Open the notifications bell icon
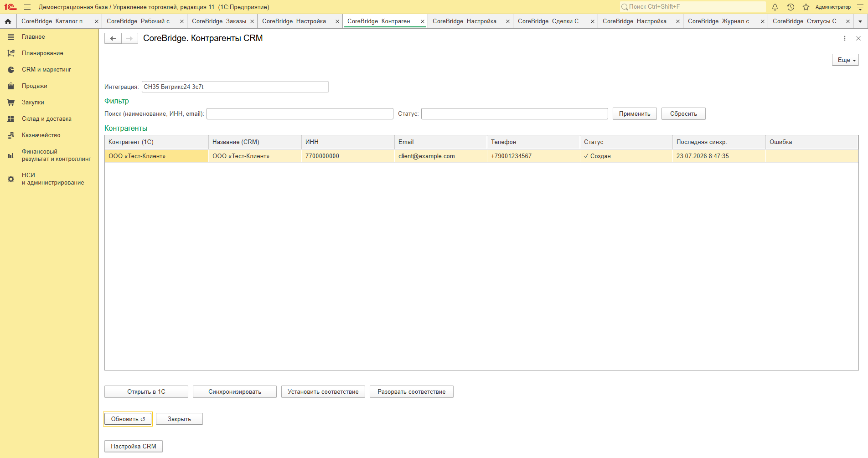The width and height of the screenshot is (868, 458). 775,7
